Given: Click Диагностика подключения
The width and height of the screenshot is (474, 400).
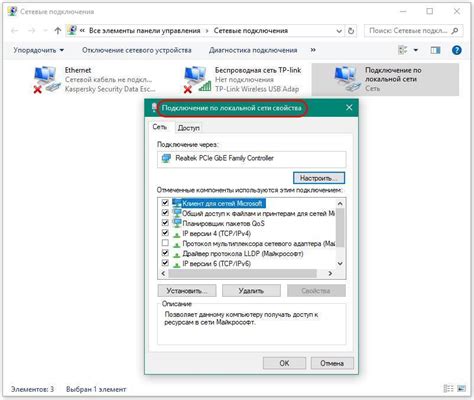Looking at the screenshot, I should point(253,50).
